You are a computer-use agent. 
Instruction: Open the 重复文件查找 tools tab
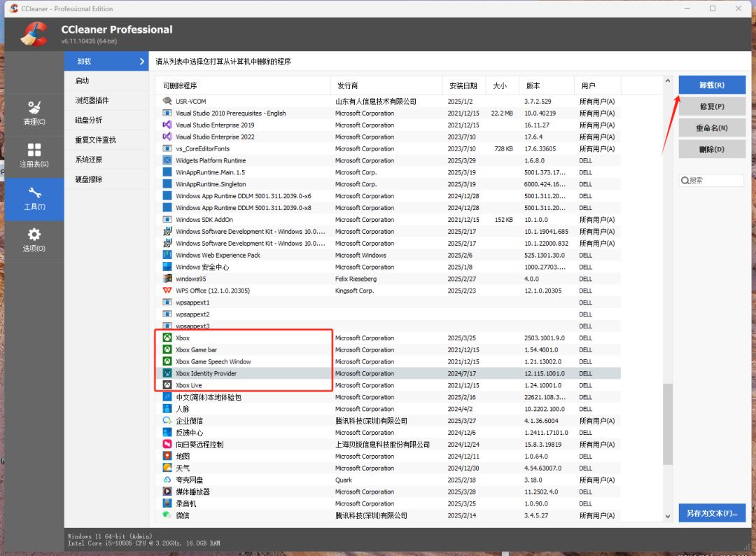click(x=106, y=140)
